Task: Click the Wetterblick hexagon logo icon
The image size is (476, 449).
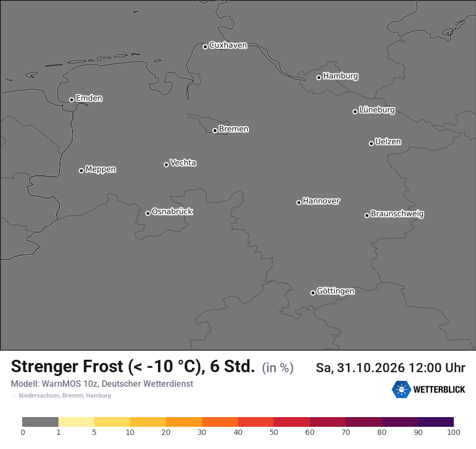Action: pos(401,389)
